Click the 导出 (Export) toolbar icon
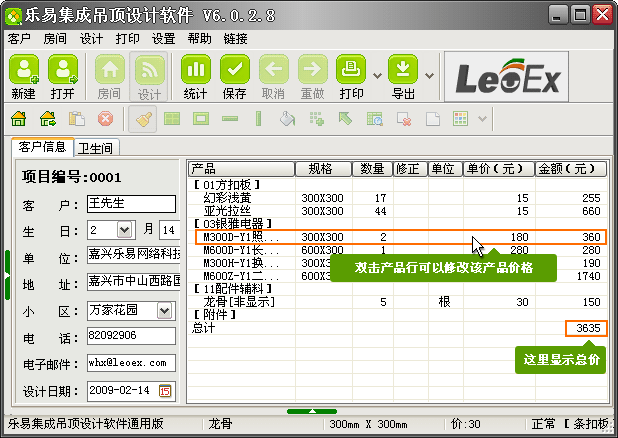618x438 pixels. click(403, 77)
